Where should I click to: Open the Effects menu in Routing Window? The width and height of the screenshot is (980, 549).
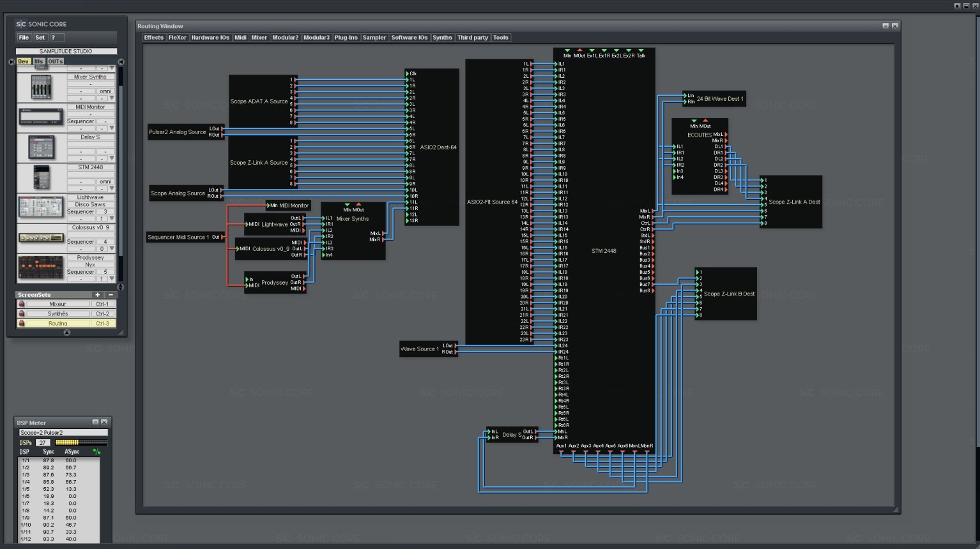pos(154,38)
